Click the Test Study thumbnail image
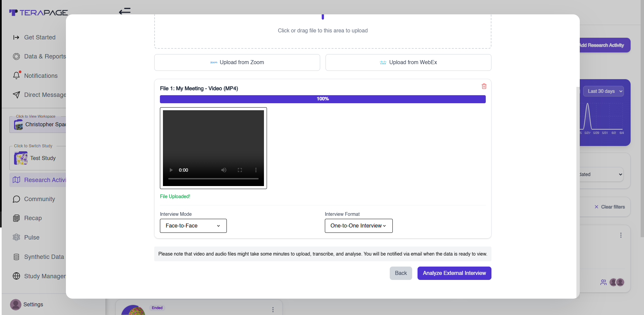The image size is (644, 315). [x=21, y=158]
